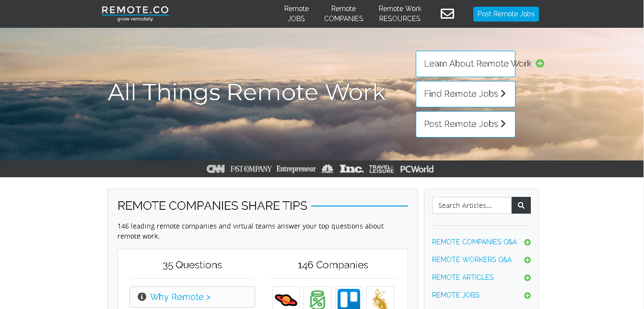Focus the Search Articles input field
This screenshot has width=644, height=309.
click(x=472, y=205)
